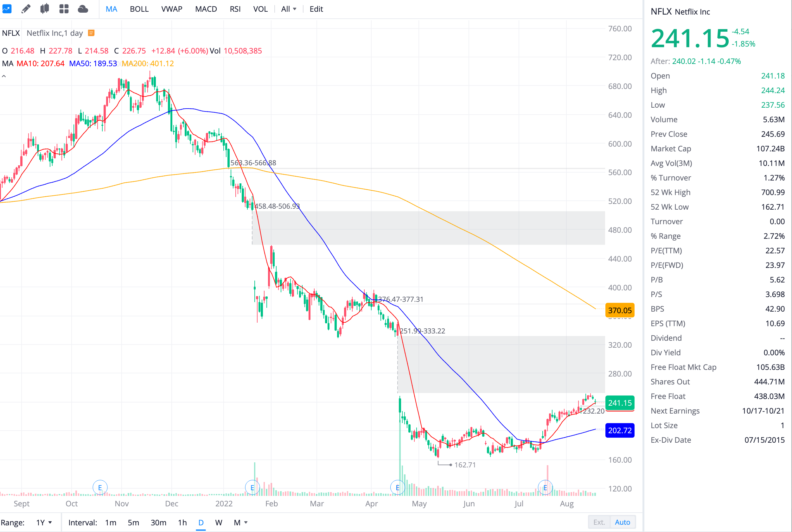Switch to the W weekly interval
This screenshot has width=792, height=532.
click(219, 522)
